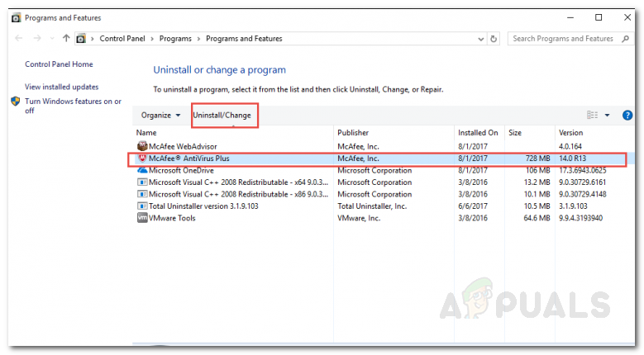Click the 6/6/2017 installed date cell
This screenshot has height=355, width=644.
pos(473,206)
